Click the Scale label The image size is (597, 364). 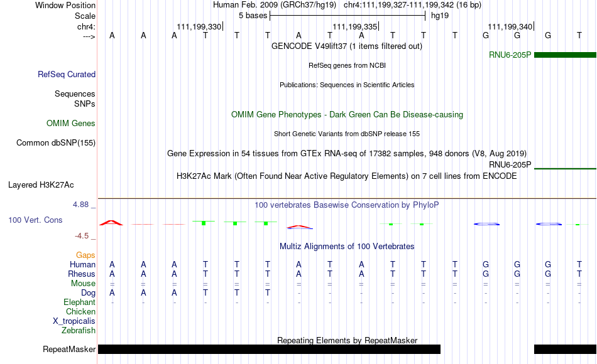pyautogui.click(x=85, y=16)
